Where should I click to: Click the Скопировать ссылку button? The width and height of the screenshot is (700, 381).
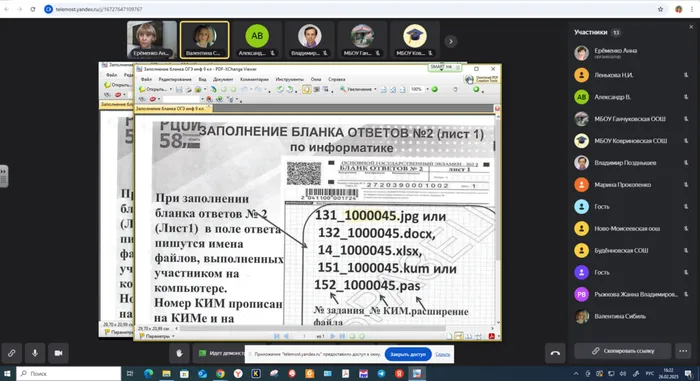coord(623,351)
